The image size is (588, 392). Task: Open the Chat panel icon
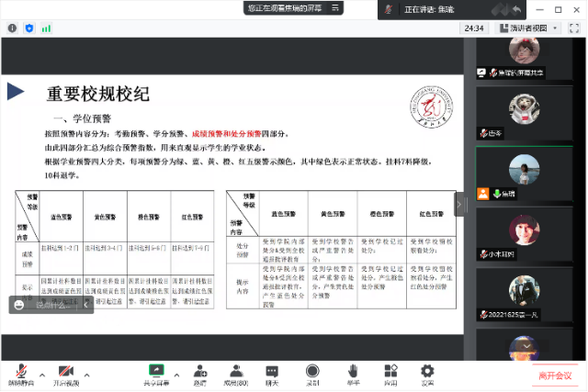272,372
